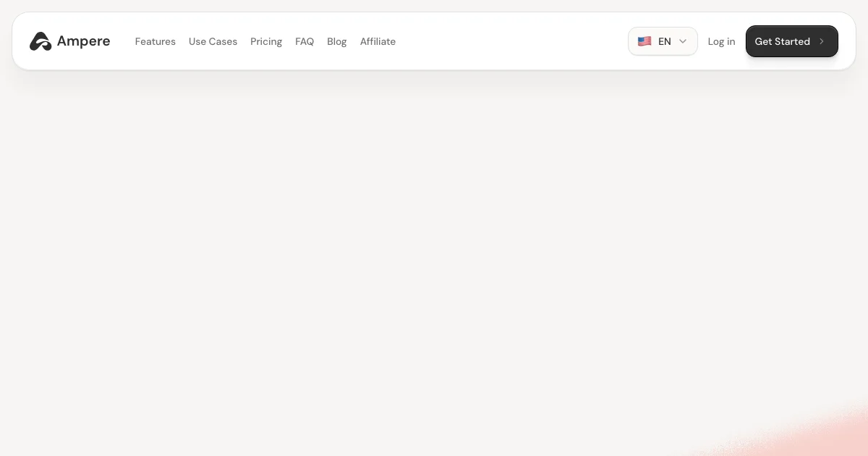This screenshot has height=456, width=868.
Task: Click the Ampere wordmark text
Action: click(83, 41)
